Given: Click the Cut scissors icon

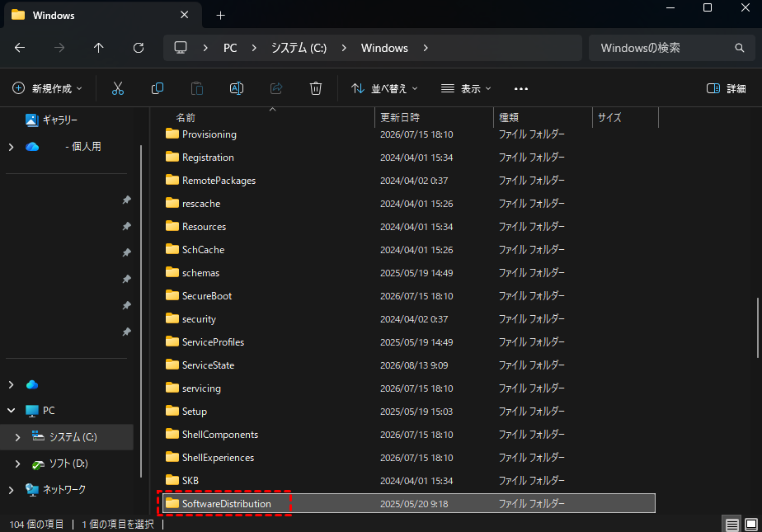Looking at the screenshot, I should [x=118, y=88].
